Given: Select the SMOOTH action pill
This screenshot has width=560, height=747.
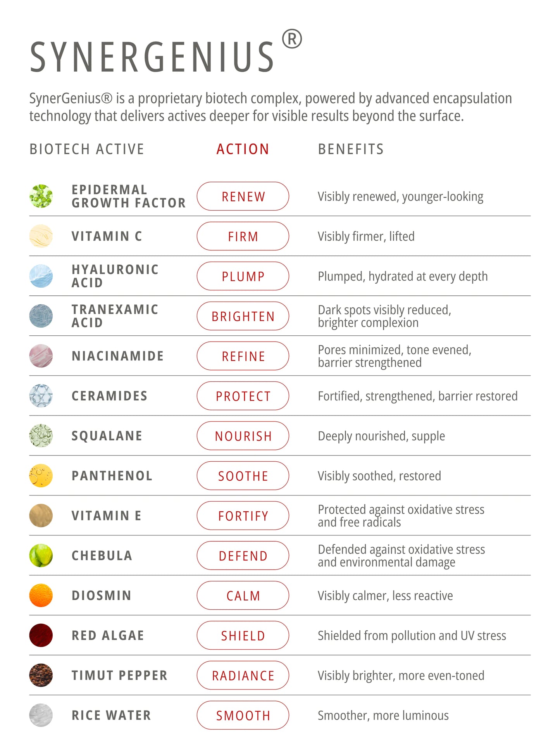Looking at the screenshot, I should [243, 715].
